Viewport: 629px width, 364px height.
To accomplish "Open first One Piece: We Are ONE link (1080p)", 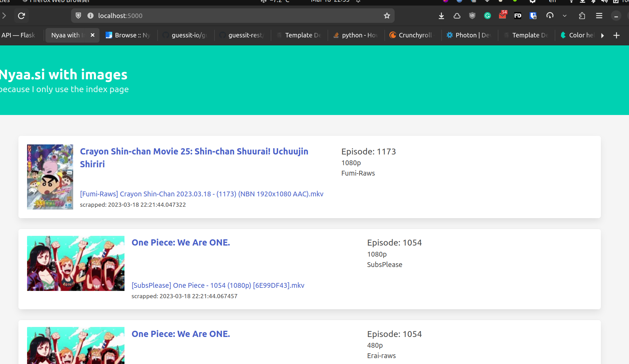I will click(x=181, y=242).
